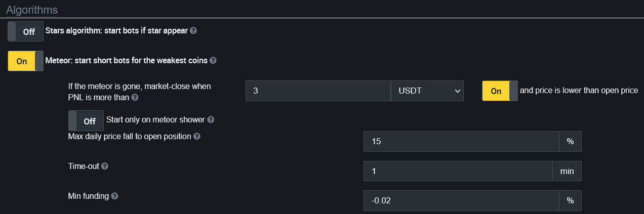Show help for Max daily price fall
Viewport: 644px width, 214px height.
tap(196, 137)
